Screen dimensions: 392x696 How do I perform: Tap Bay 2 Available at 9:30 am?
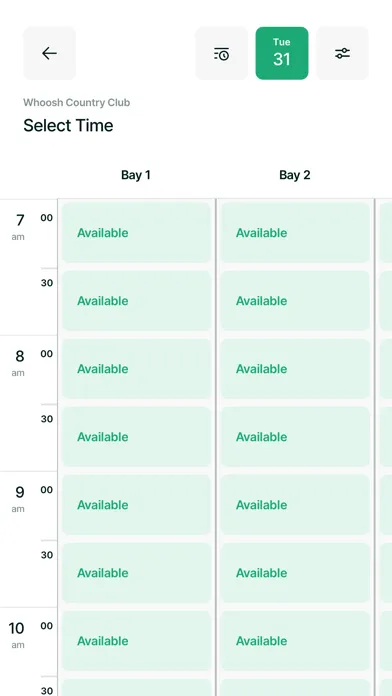click(295, 573)
